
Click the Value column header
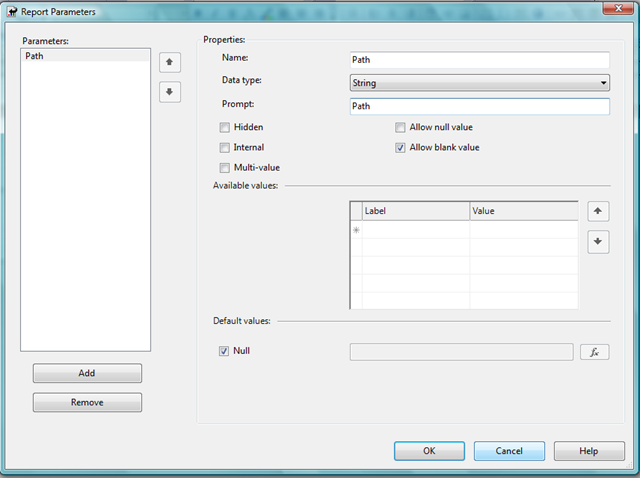pos(524,211)
